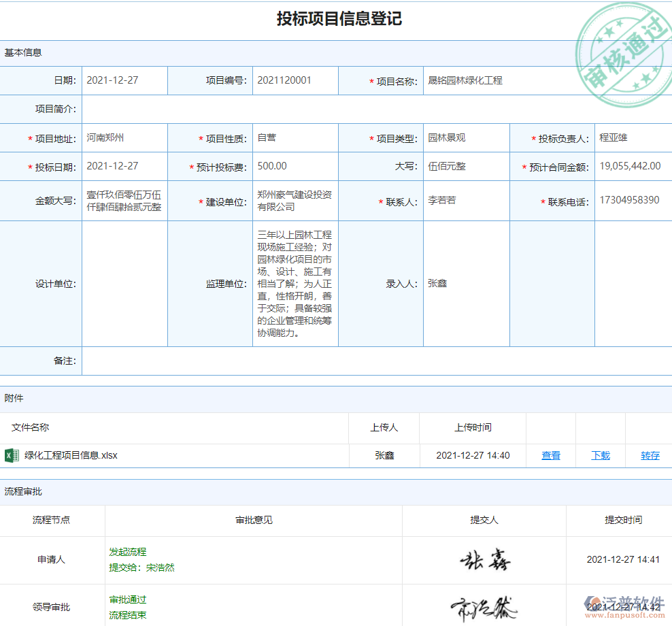Click the 泛普软件 logo watermark
Screen dimensions: 672x626
pyautogui.click(x=624, y=607)
